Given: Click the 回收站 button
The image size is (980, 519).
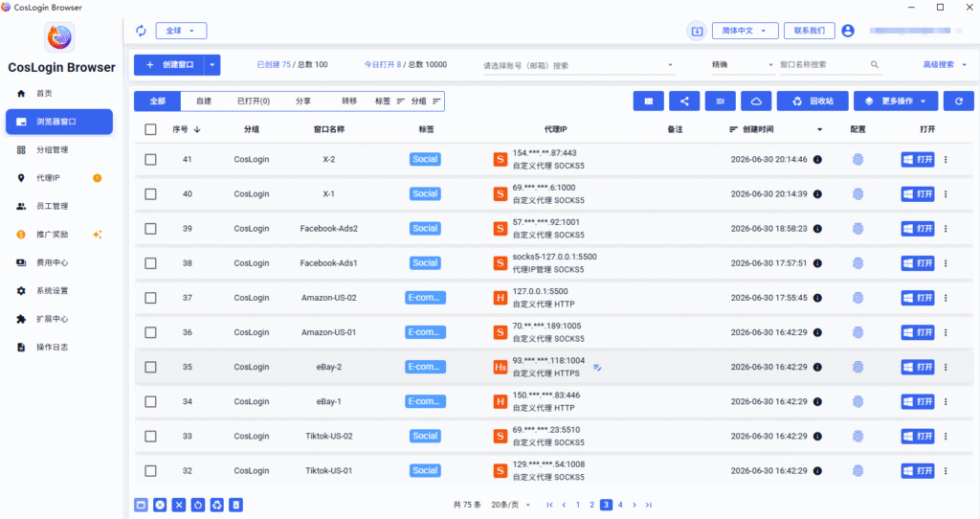Looking at the screenshot, I should (x=813, y=102).
